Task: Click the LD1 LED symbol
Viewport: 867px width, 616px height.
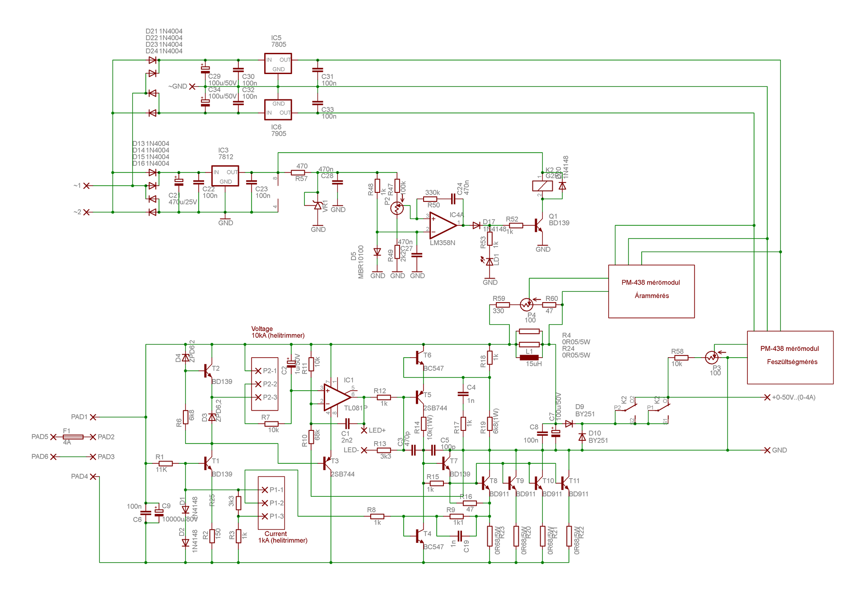Action: [x=489, y=261]
